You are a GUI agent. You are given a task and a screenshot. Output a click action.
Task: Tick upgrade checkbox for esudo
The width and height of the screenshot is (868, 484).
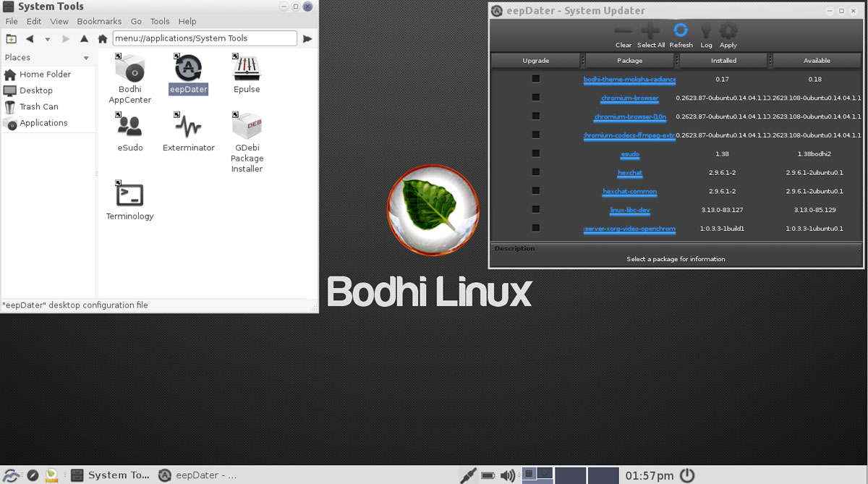(536, 153)
